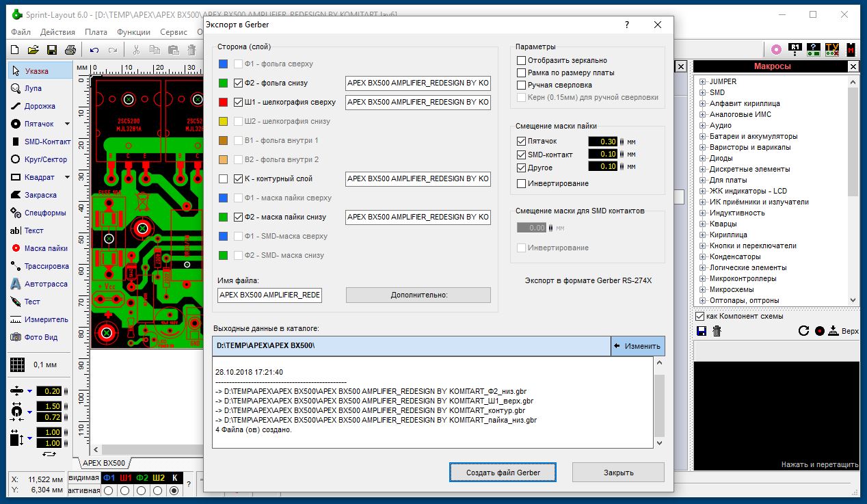Click the dialog help question mark
867x504 pixels.
pos(627,25)
